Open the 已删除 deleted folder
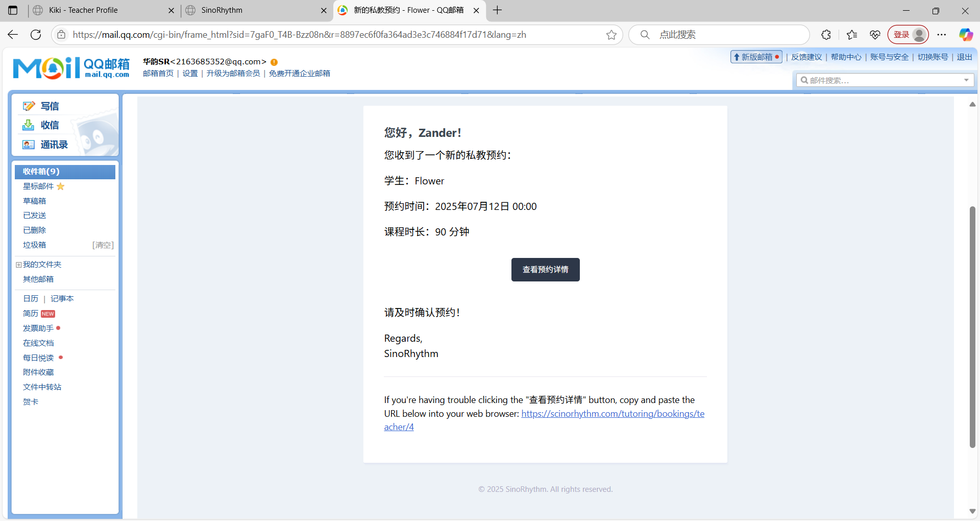The width and height of the screenshot is (980, 521). click(x=34, y=230)
